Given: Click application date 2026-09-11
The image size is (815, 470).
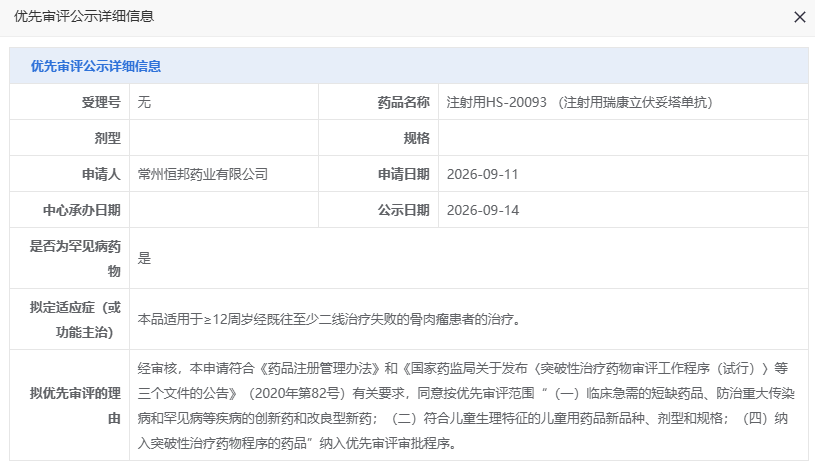Looking at the screenshot, I should click(482, 174).
